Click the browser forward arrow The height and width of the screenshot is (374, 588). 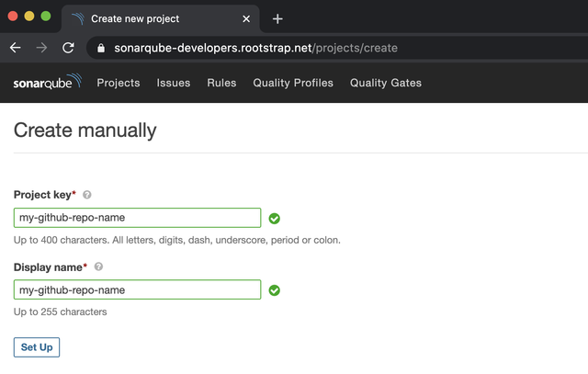coord(41,48)
